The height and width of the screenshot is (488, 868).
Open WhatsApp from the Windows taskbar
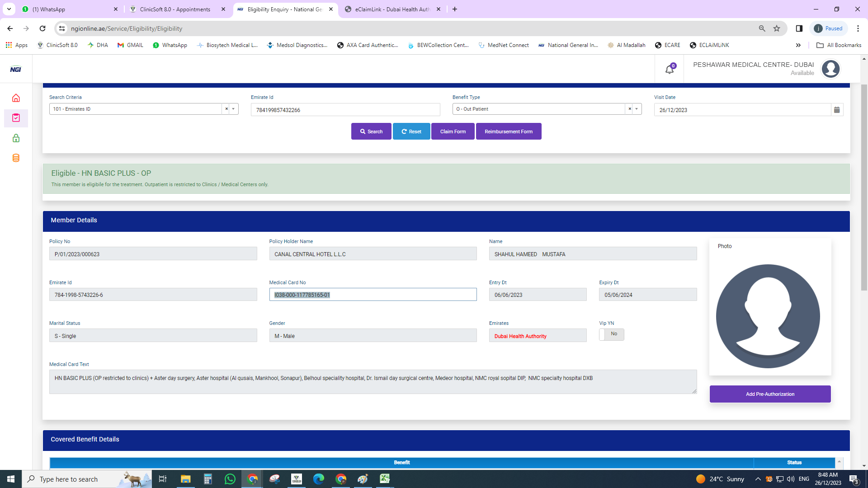click(230, 479)
